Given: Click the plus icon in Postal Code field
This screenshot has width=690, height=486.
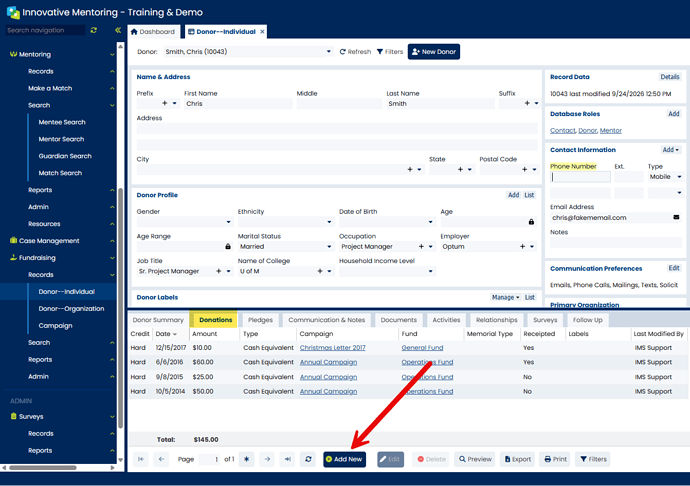Looking at the screenshot, I should pyautogui.click(x=525, y=169).
